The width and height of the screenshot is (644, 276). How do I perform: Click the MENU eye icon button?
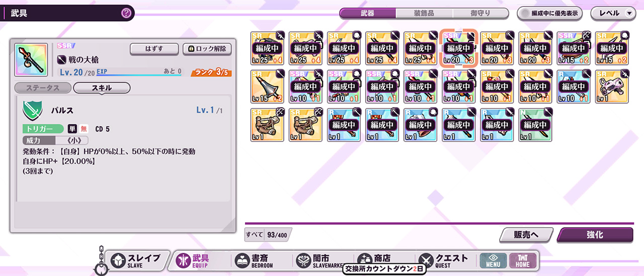point(493,260)
